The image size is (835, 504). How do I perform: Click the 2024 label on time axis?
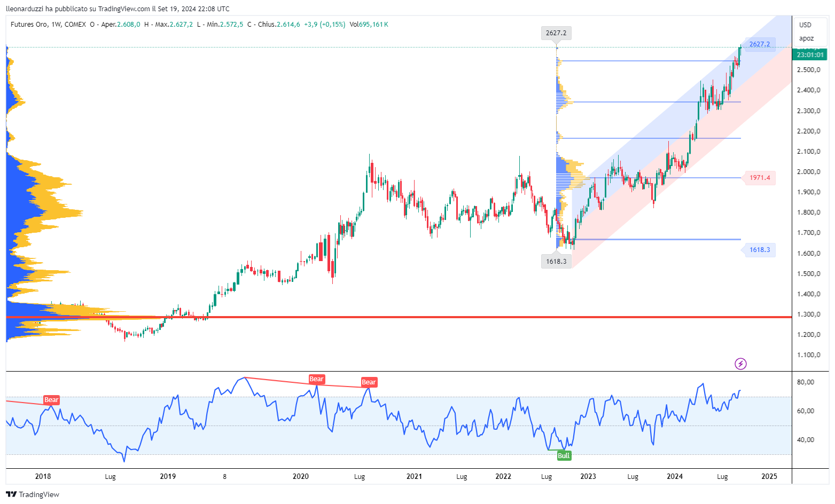tap(675, 476)
